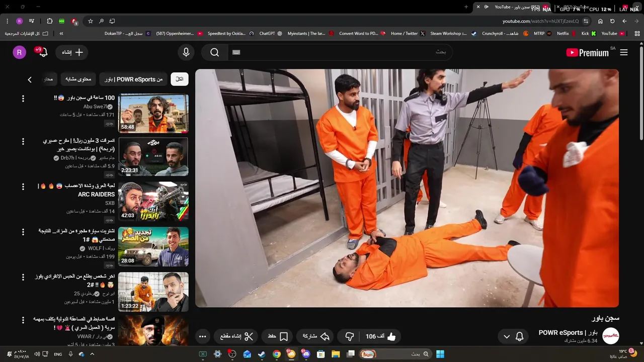The width and height of the screenshot is (644, 362).
Task: Open options menu for the WOLF car video
Action: tap(23, 232)
